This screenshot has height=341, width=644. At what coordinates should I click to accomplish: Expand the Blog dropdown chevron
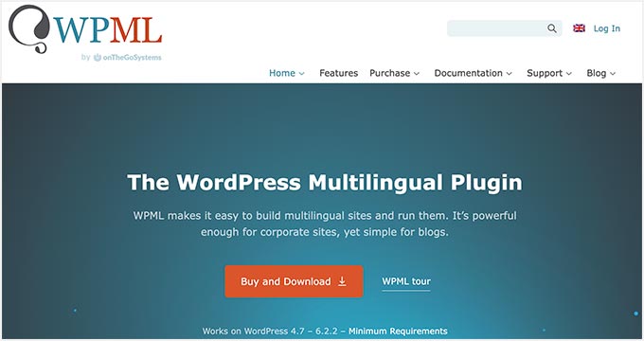pyautogui.click(x=613, y=74)
